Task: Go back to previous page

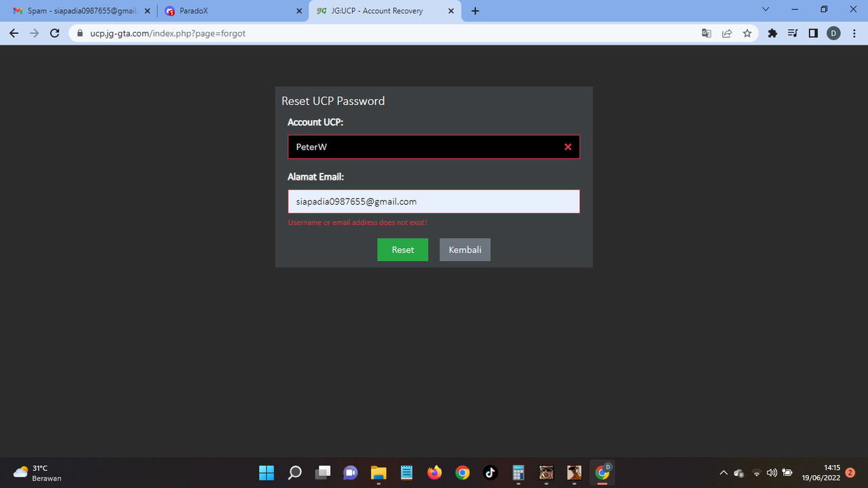Action: [14, 33]
